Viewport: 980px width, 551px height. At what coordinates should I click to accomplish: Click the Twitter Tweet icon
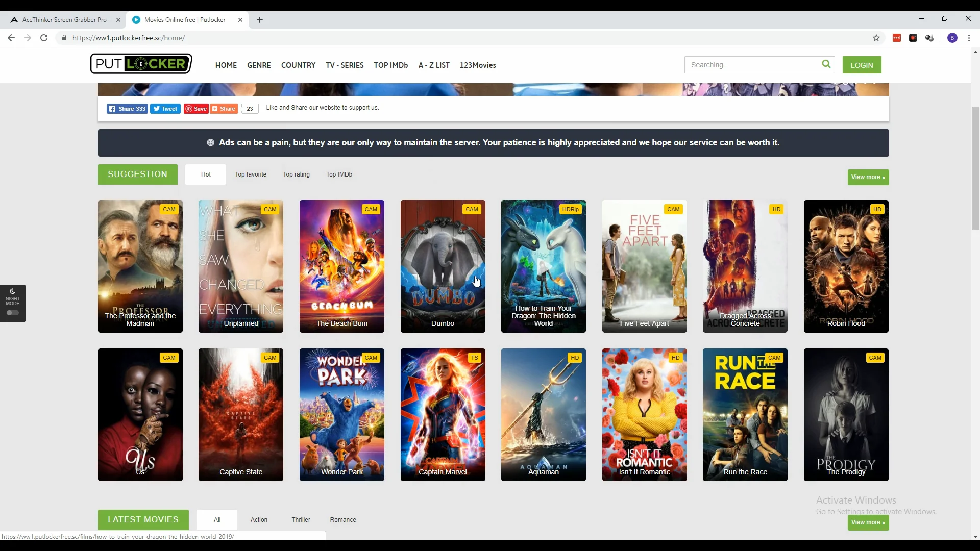click(165, 108)
